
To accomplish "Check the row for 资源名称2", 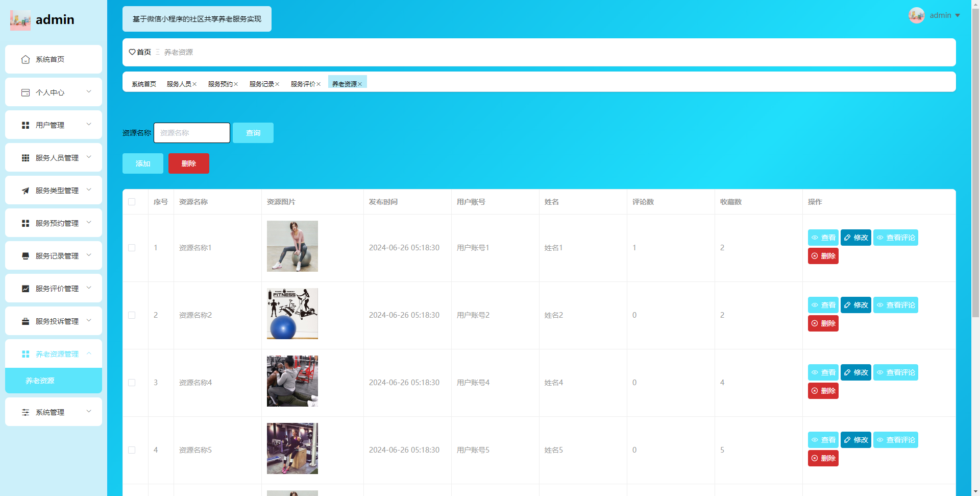I will (x=132, y=315).
